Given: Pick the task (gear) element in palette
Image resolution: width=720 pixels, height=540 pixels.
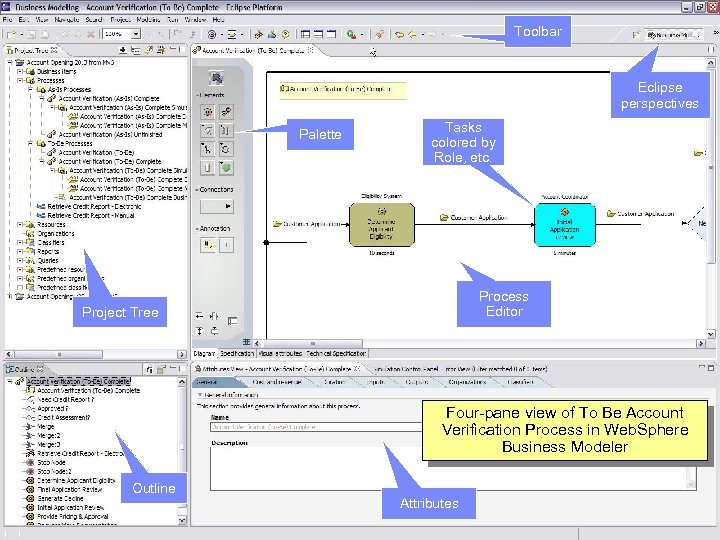Looking at the screenshot, I should pos(208,112).
